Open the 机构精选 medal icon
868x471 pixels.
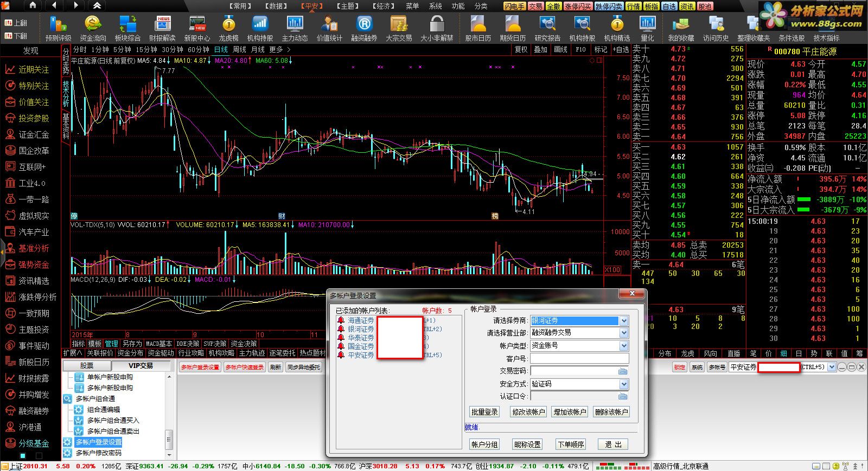(x=617, y=28)
